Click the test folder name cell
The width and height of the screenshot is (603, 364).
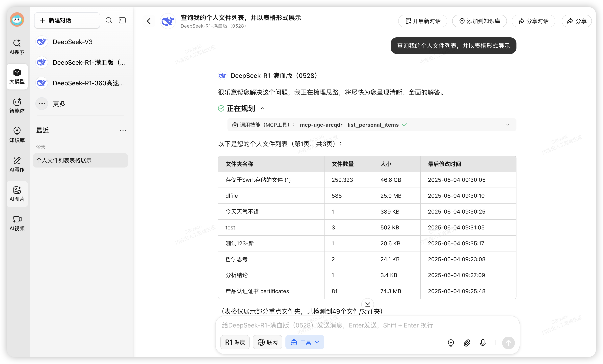tap(271, 227)
